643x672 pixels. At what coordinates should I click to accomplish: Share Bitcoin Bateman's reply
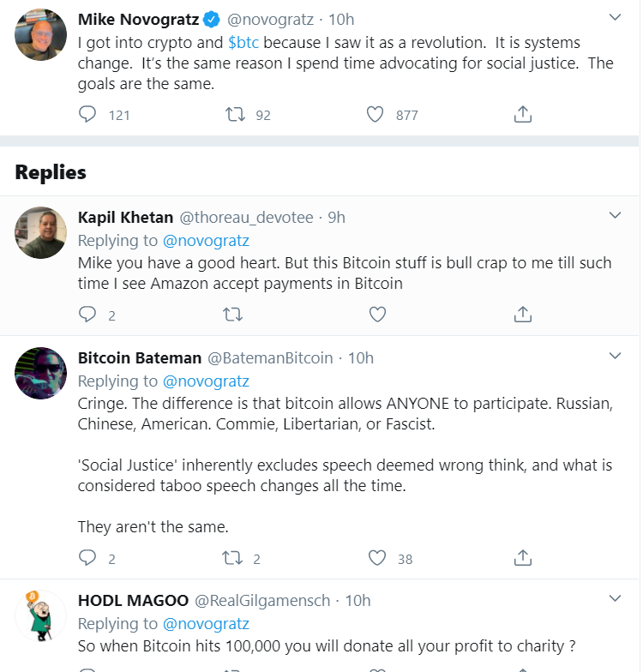click(523, 558)
